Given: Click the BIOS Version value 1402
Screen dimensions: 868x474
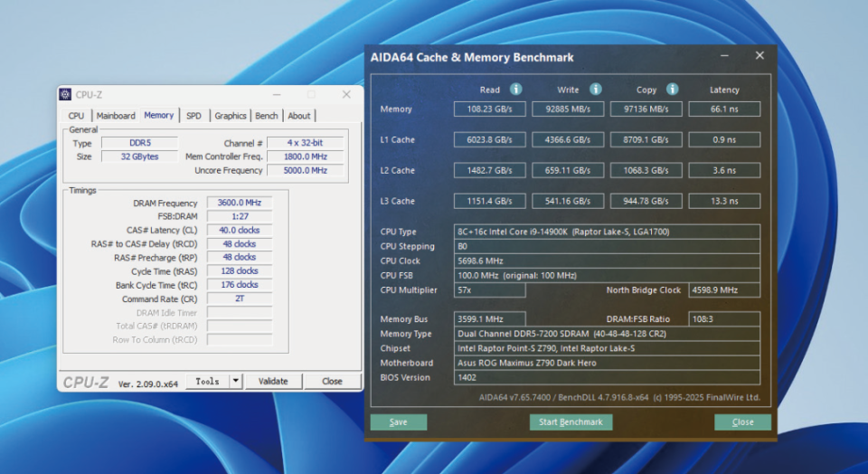Looking at the screenshot, I should pyautogui.click(x=607, y=377).
